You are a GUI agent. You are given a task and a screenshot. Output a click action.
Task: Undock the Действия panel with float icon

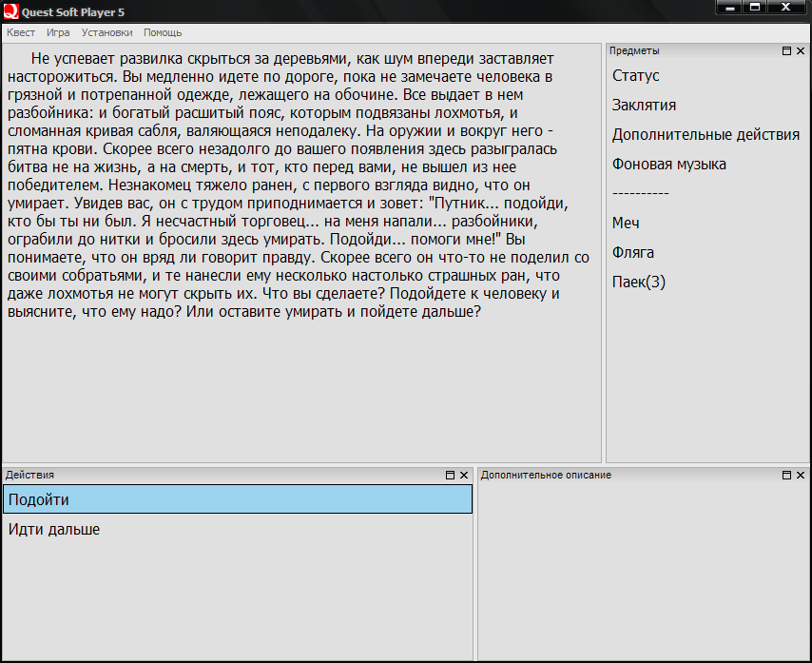[x=450, y=475]
